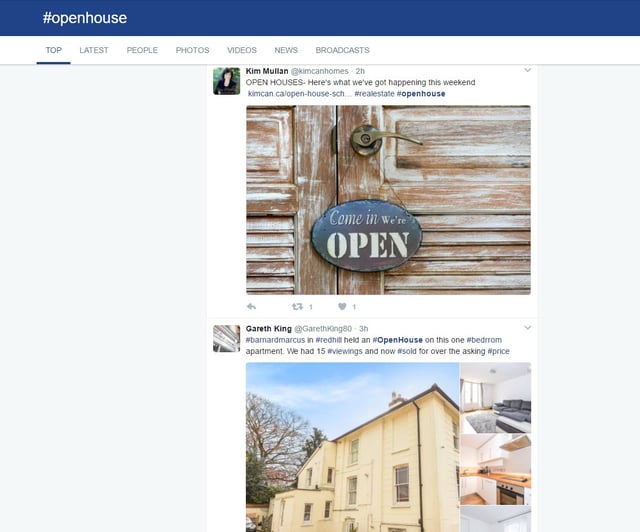Open the VIDEOS tab
The image size is (640, 532).
(242, 50)
